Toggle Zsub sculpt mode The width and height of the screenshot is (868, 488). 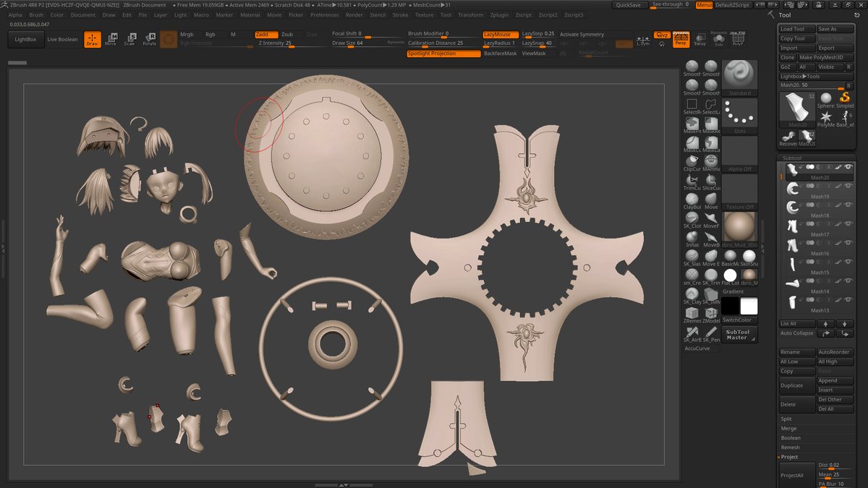288,34
